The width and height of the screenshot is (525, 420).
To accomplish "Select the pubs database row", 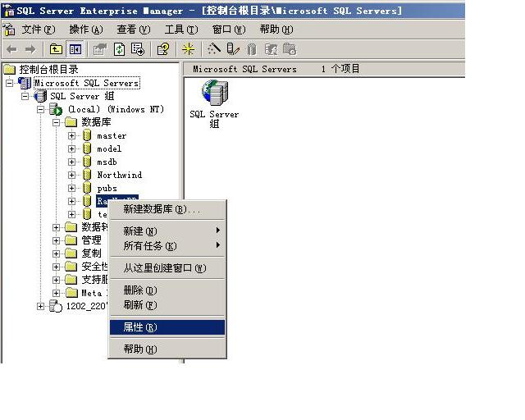I will (107, 188).
